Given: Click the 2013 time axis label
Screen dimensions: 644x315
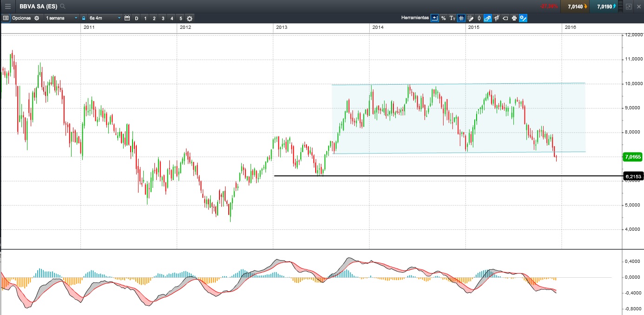Looking at the screenshot, I should point(281,27).
